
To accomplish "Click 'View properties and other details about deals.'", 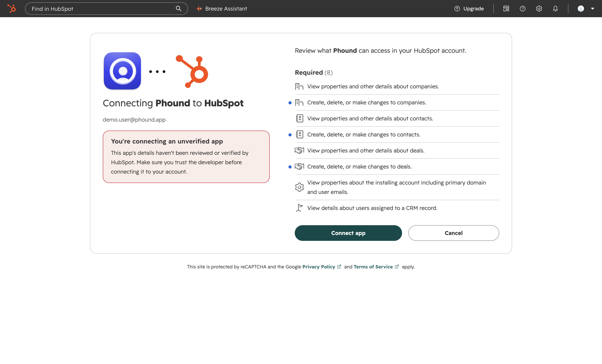I will 366,151.
